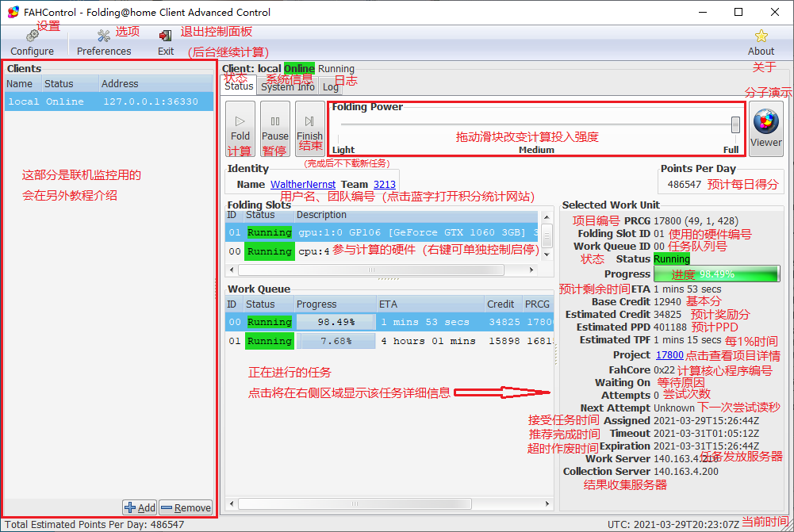
Task: Launch the molecule Viewer
Action: [765, 128]
